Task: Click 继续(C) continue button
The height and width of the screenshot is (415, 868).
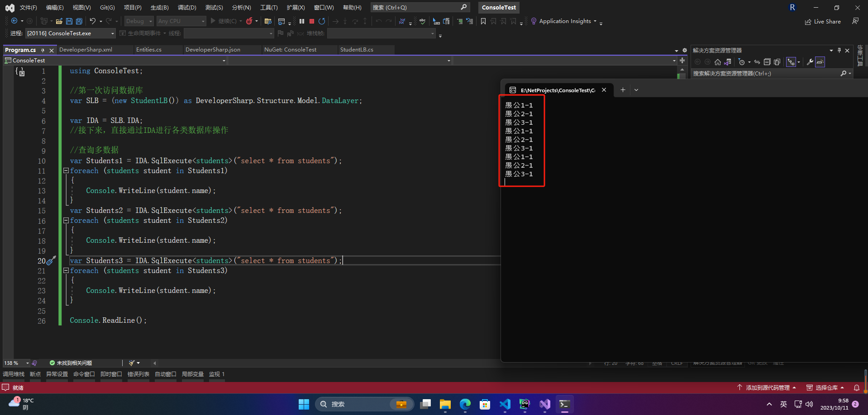Action: [x=224, y=21]
